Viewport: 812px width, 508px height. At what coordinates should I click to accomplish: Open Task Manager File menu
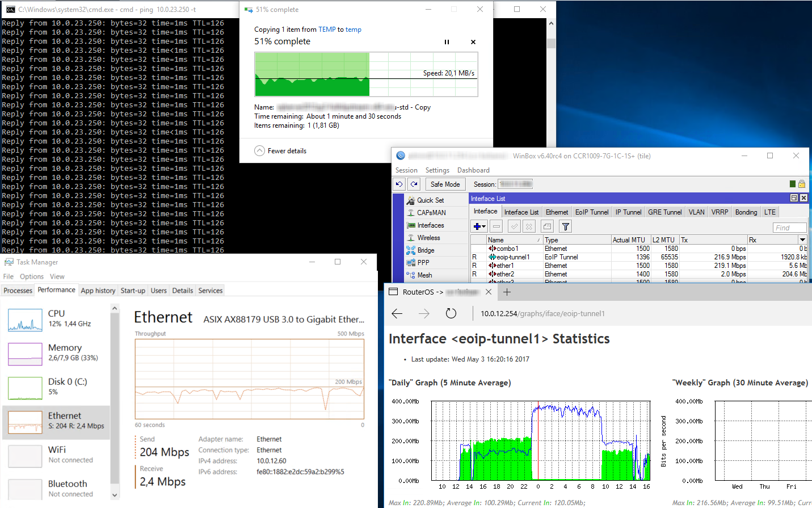click(x=9, y=276)
